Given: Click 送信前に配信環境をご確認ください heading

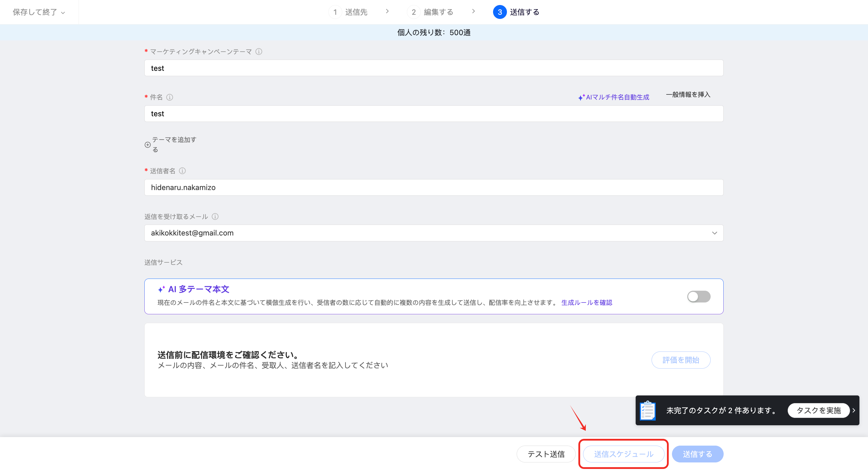Looking at the screenshot, I should tap(228, 355).
